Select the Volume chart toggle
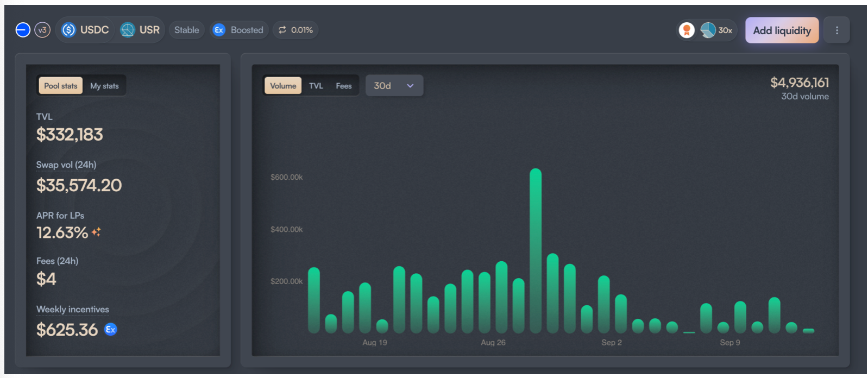Viewport: 868px width, 378px height. click(x=283, y=86)
